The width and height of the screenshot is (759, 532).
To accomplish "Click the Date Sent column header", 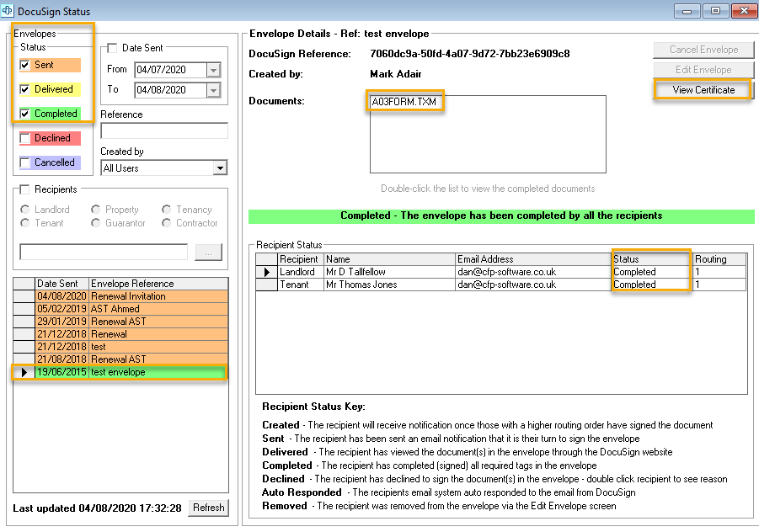I will point(62,284).
